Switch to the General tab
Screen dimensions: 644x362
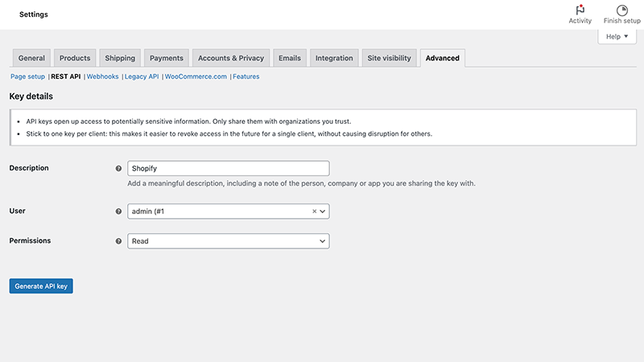coord(31,58)
